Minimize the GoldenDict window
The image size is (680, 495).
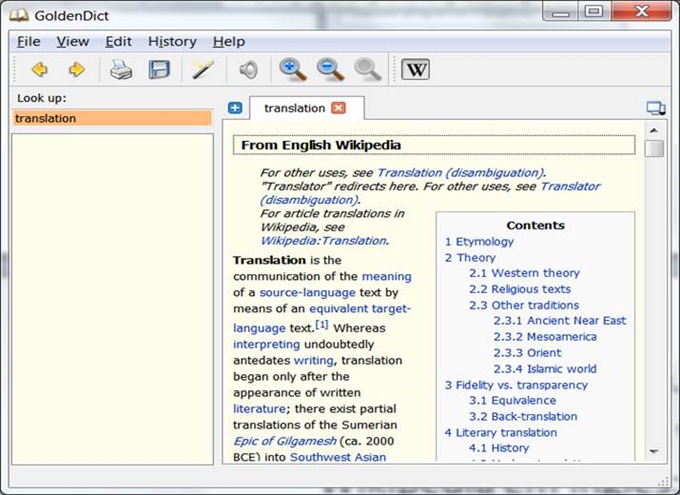point(560,12)
